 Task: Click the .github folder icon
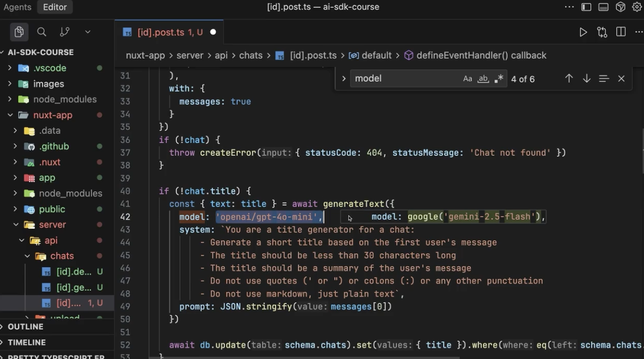29,146
